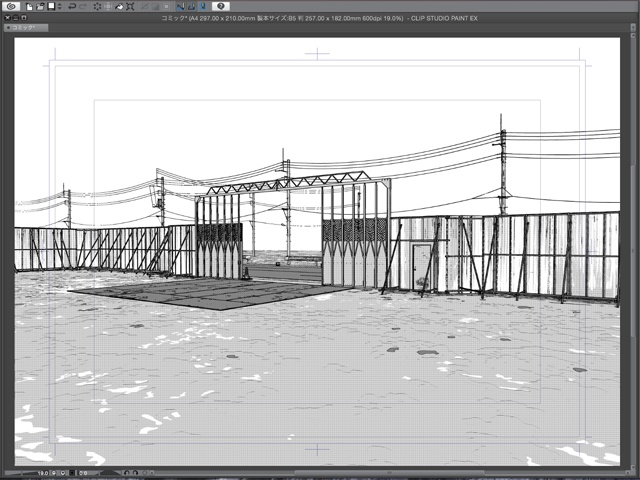
Task: Activate the scale/rotate transform icon
Action: tap(130, 7)
